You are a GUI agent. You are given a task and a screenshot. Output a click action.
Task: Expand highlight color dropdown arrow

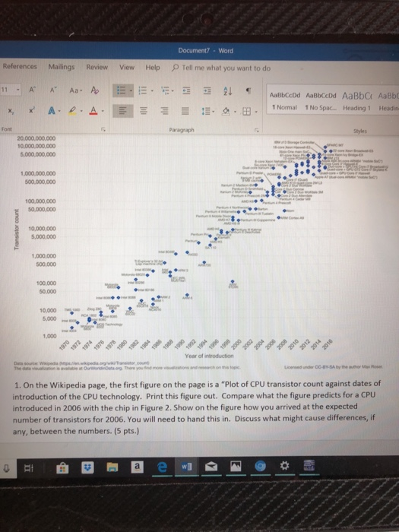[x=81, y=111]
